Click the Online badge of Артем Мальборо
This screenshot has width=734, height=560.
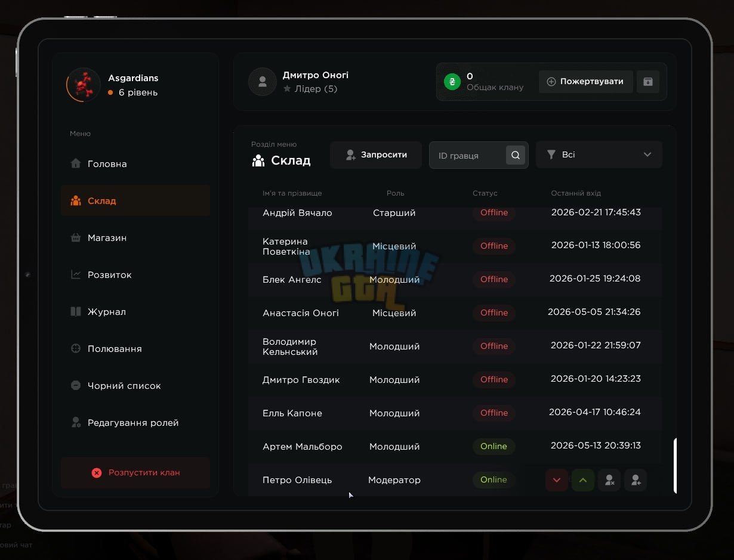pyautogui.click(x=494, y=446)
